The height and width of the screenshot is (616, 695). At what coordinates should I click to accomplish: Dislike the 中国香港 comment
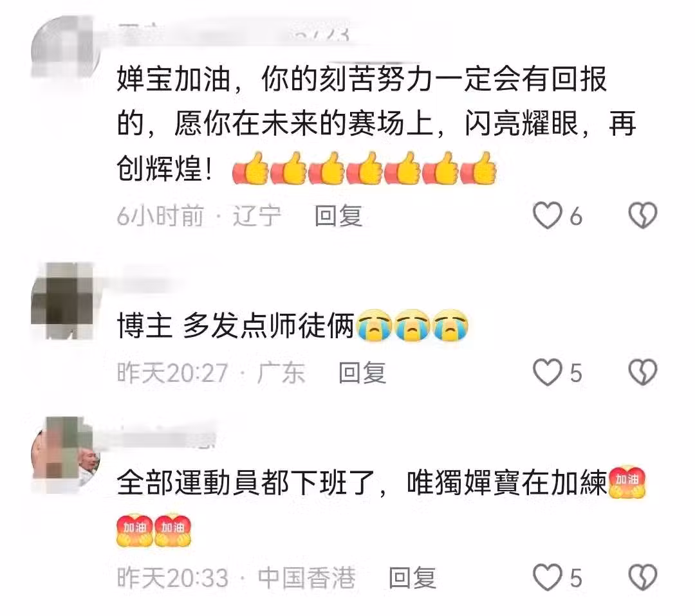643,577
